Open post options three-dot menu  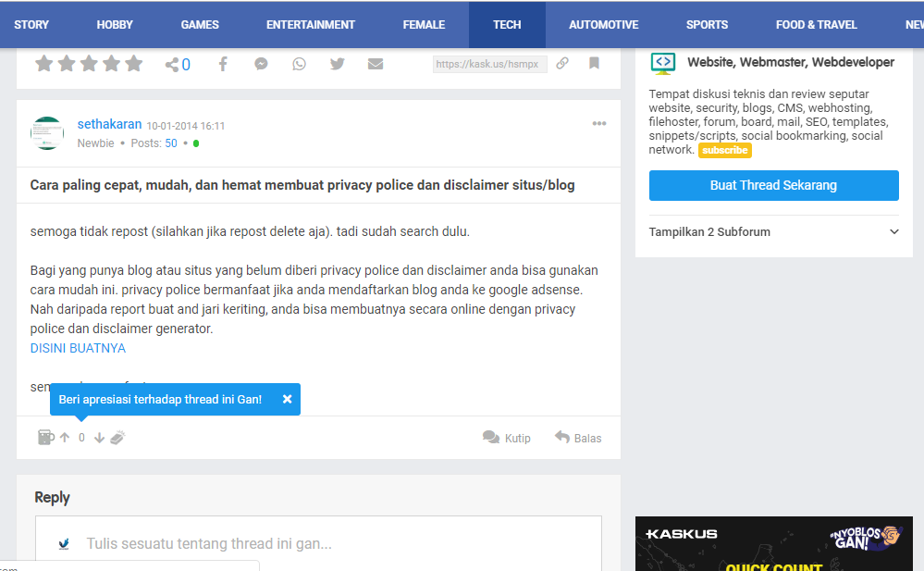(x=599, y=123)
